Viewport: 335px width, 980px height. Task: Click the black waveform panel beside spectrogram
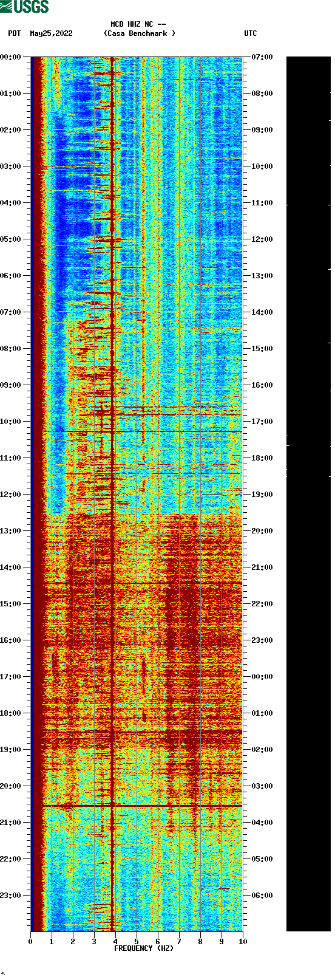(x=308, y=494)
